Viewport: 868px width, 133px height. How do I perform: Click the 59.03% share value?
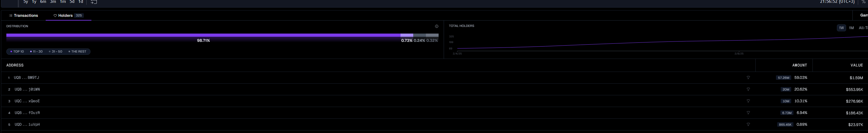(x=801, y=78)
